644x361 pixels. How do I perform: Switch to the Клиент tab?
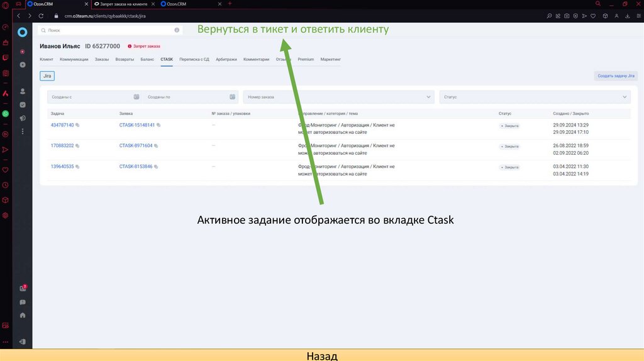[47, 60]
